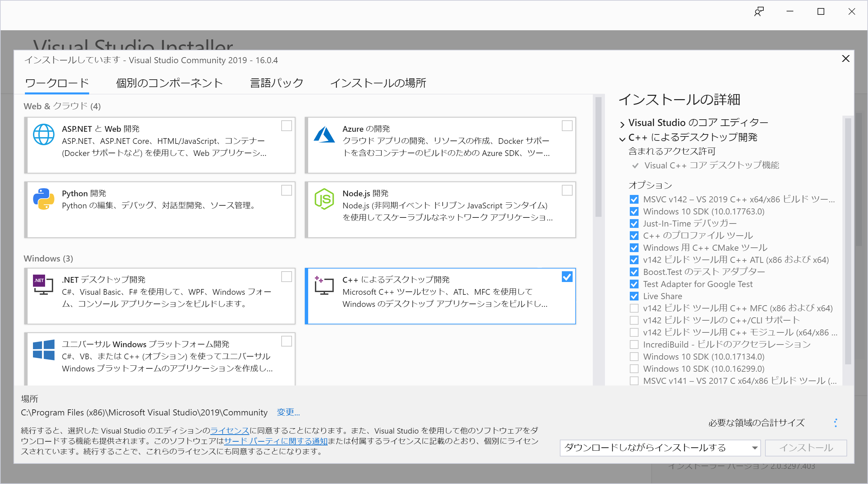The image size is (868, 484).
Task: Check the Azure の開発 workload
Action: 567,126
